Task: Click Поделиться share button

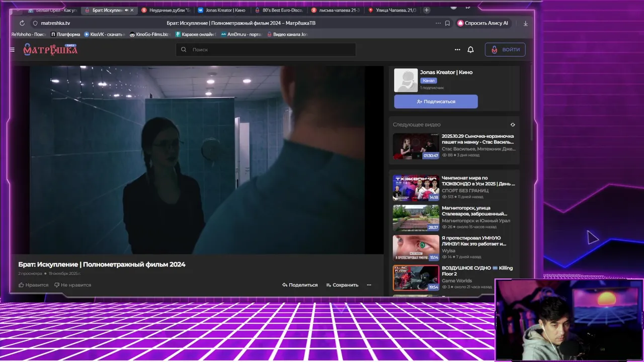Action: [300, 285]
